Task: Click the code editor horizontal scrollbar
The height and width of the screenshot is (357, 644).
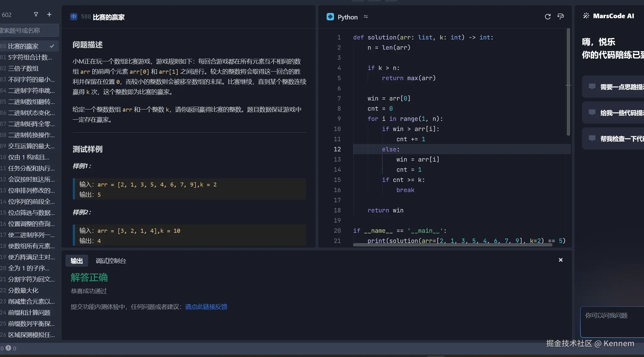Action: pyautogui.click(x=452, y=245)
